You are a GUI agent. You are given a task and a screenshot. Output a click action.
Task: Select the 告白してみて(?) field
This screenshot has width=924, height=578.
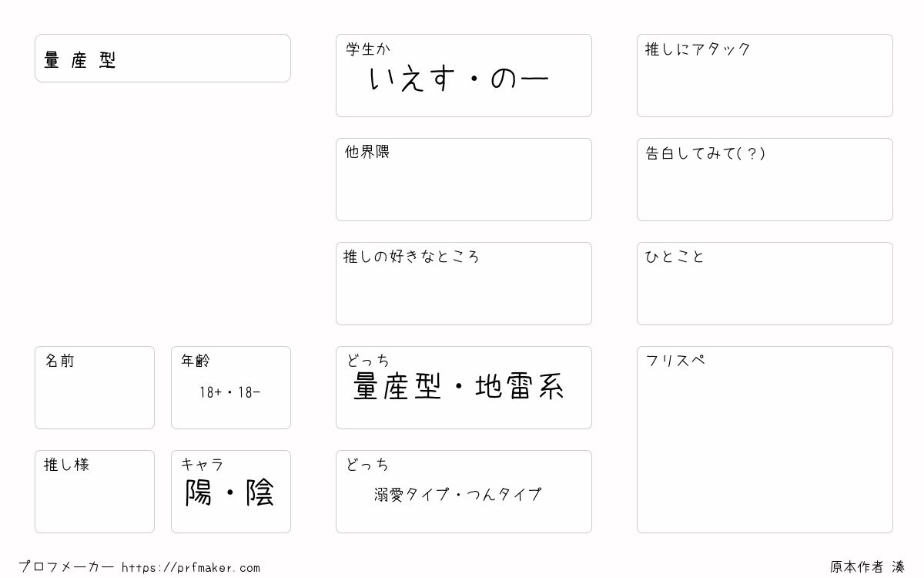(x=765, y=180)
